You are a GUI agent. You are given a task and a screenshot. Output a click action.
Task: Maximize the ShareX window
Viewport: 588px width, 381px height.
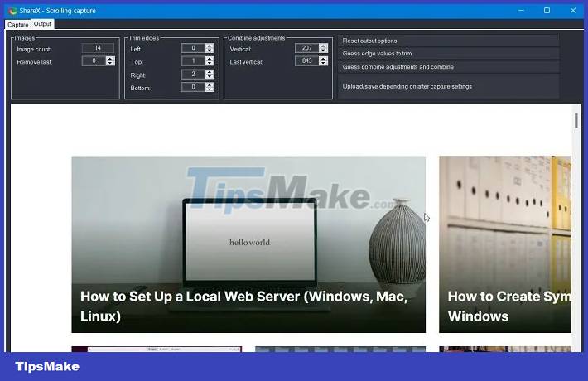pos(547,11)
